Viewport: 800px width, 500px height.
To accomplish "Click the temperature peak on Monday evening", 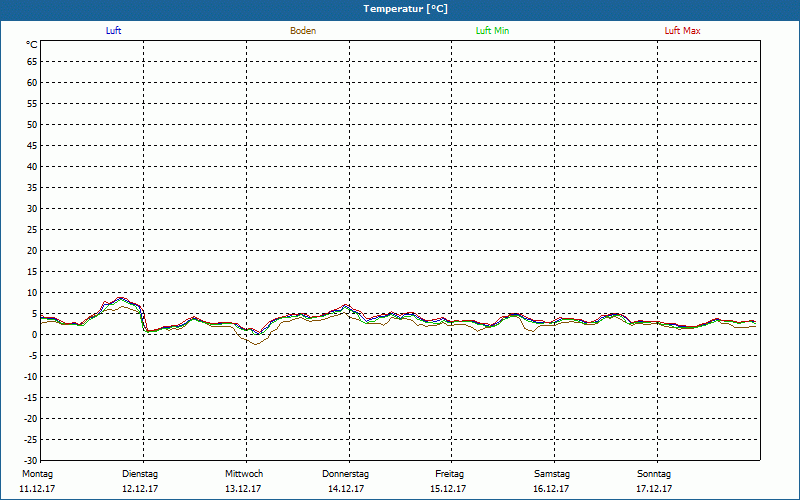I will point(120,298).
